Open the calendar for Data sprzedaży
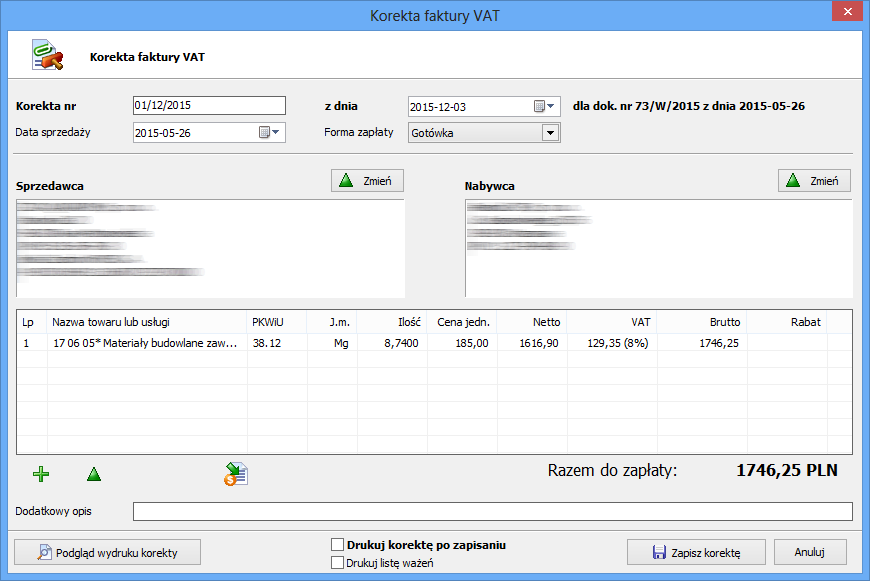 (270, 132)
